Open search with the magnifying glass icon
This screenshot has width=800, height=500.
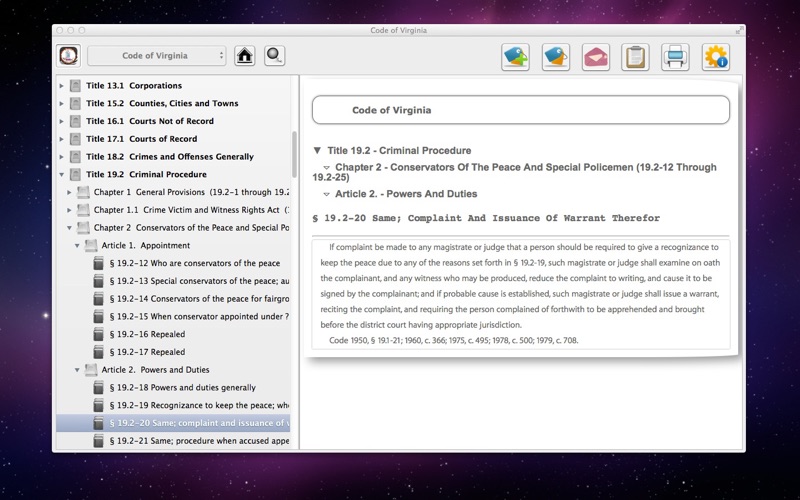(274, 56)
